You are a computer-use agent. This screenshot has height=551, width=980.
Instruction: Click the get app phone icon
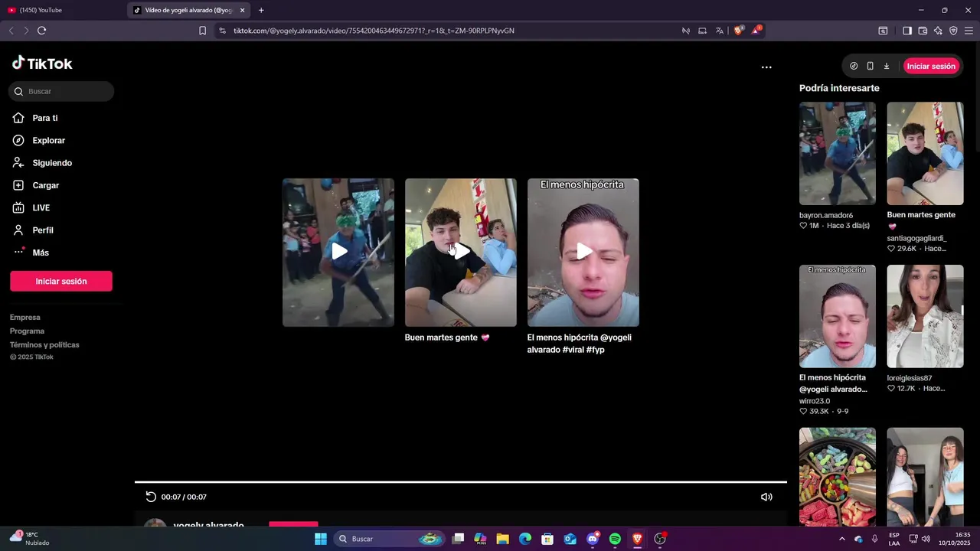tap(870, 66)
